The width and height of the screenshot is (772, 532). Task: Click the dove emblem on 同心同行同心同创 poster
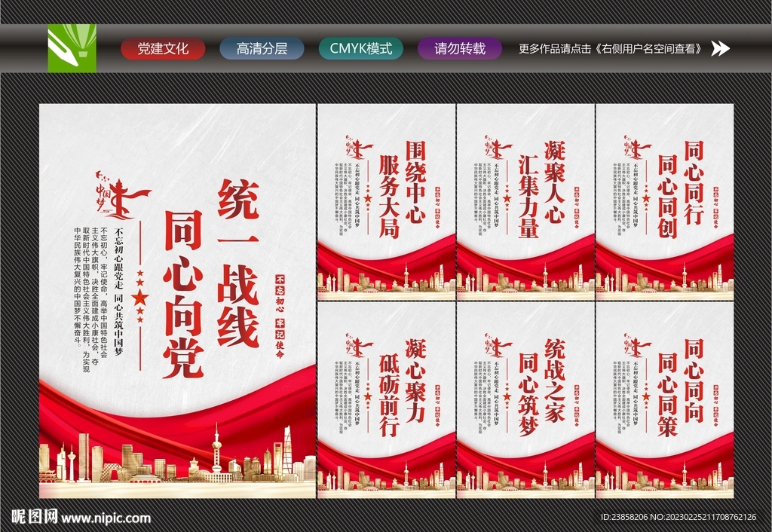(x=634, y=147)
